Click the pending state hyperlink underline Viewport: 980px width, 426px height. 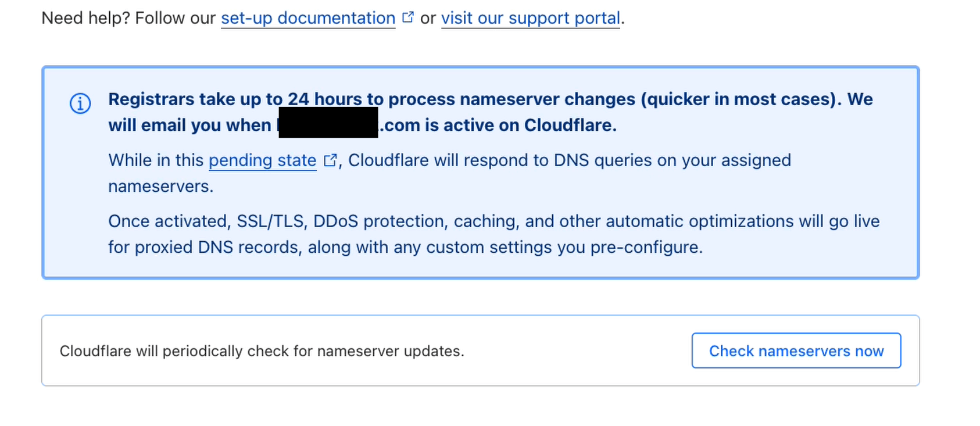click(263, 169)
